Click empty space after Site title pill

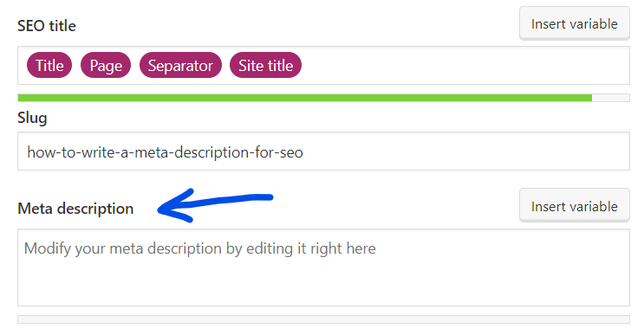tap(464, 65)
